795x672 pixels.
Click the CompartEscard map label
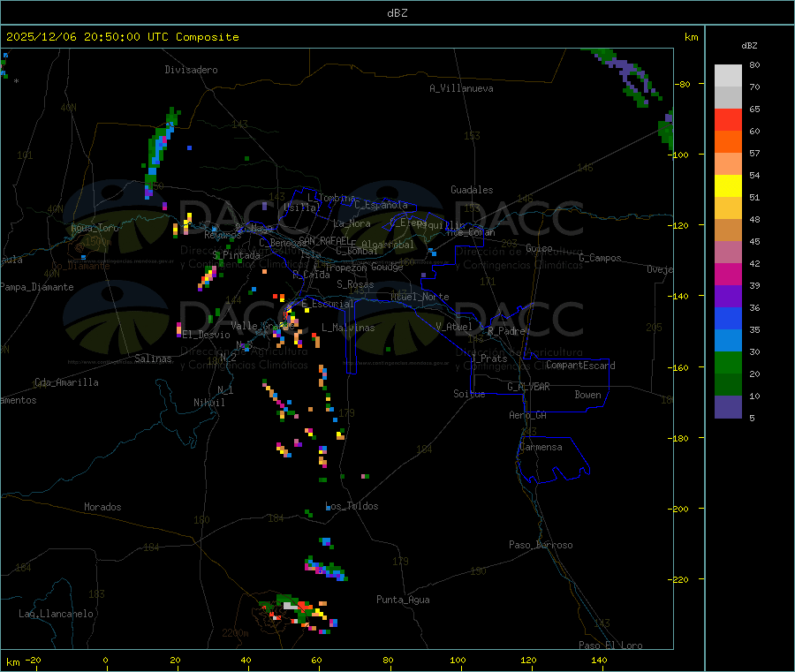(x=580, y=366)
